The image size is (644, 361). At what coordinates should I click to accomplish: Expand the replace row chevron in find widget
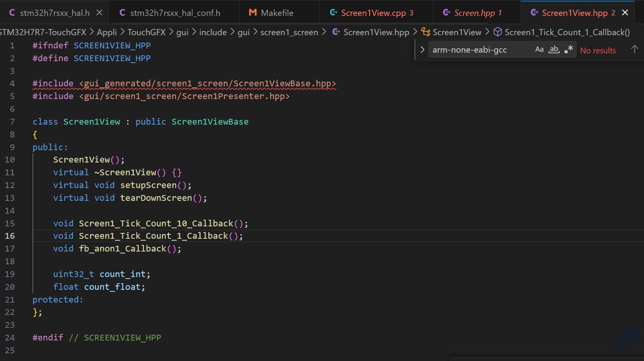pyautogui.click(x=422, y=50)
